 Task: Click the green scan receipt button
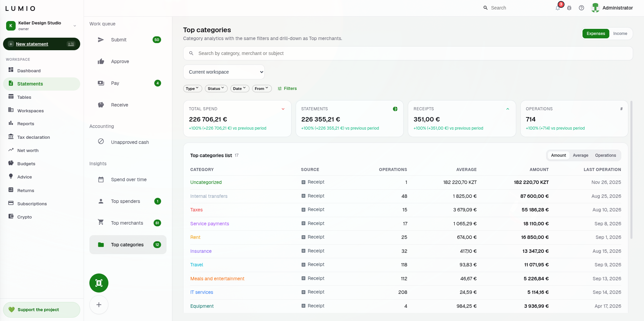pyautogui.click(x=99, y=283)
